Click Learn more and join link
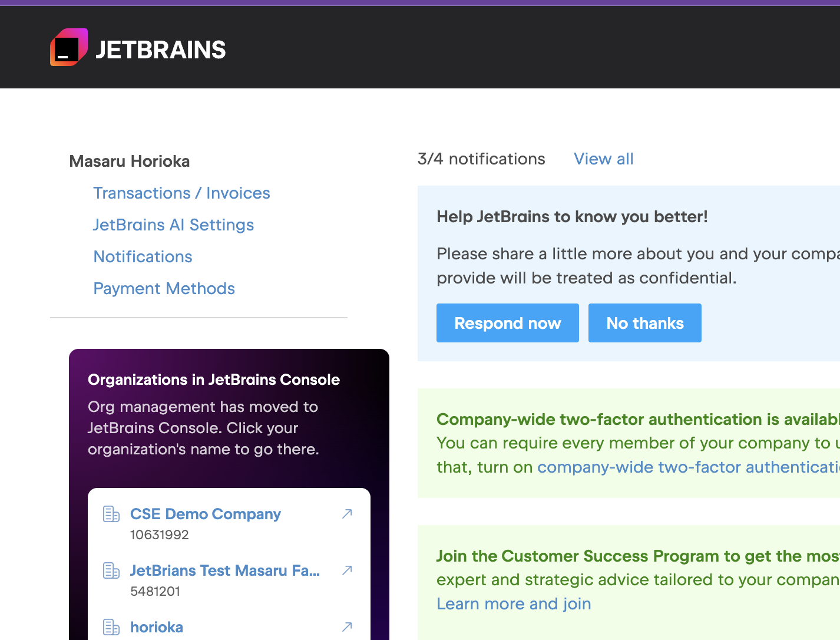Viewport: 840px width, 640px height. pyautogui.click(x=514, y=604)
